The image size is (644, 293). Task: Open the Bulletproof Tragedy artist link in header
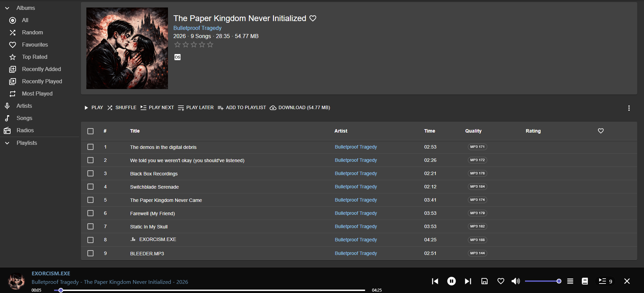pos(197,28)
